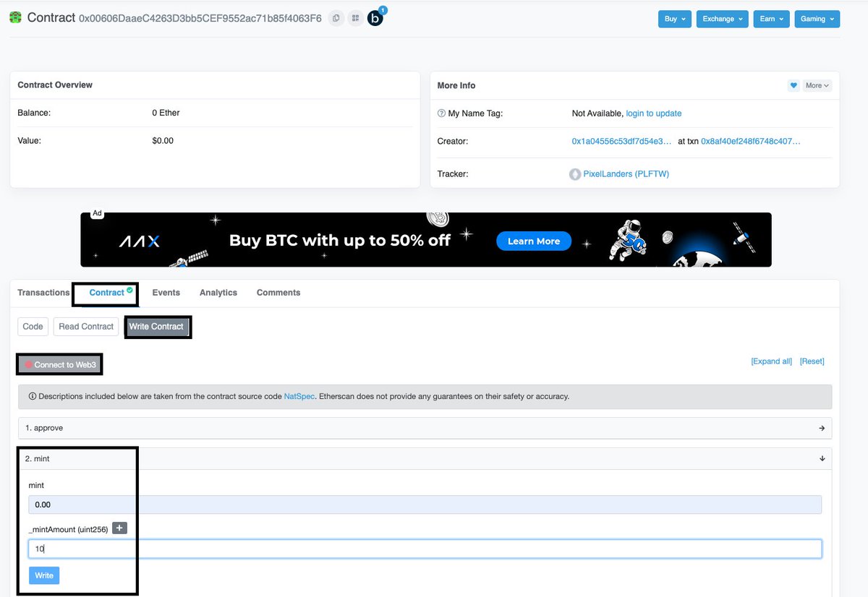Open the Gaming dropdown
The image size is (868, 597).
coord(817,19)
